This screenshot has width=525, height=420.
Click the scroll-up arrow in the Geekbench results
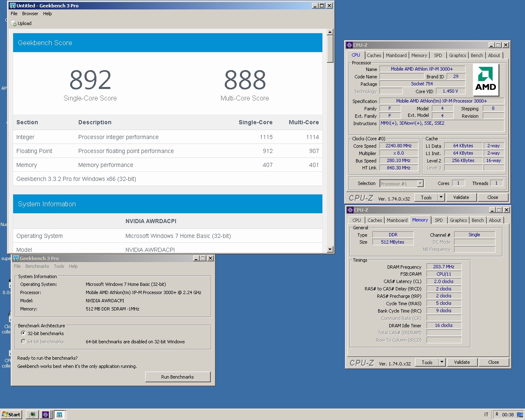330,32
